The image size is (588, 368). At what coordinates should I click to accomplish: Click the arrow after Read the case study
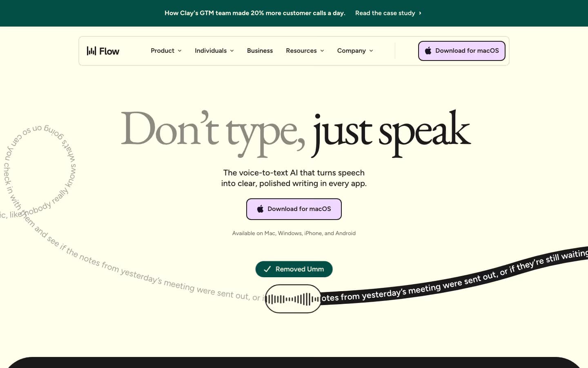420,13
